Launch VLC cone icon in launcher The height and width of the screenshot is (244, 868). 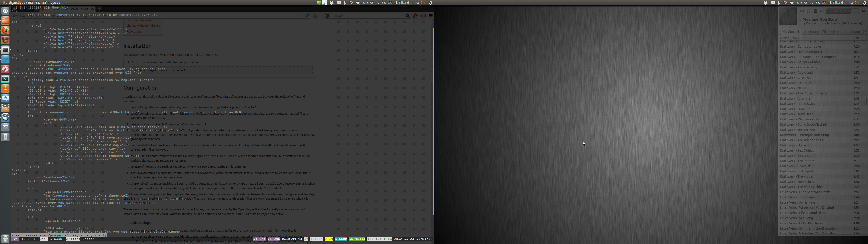click(5, 89)
